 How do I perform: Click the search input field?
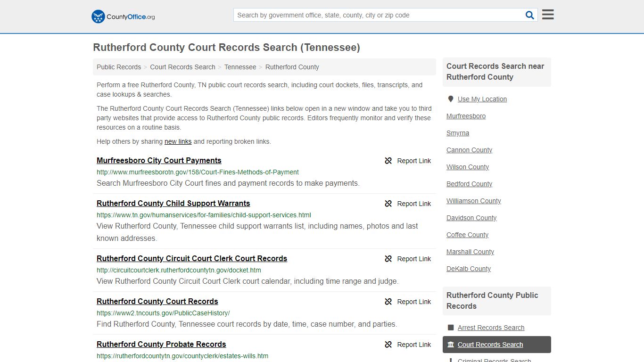click(377, 15)
